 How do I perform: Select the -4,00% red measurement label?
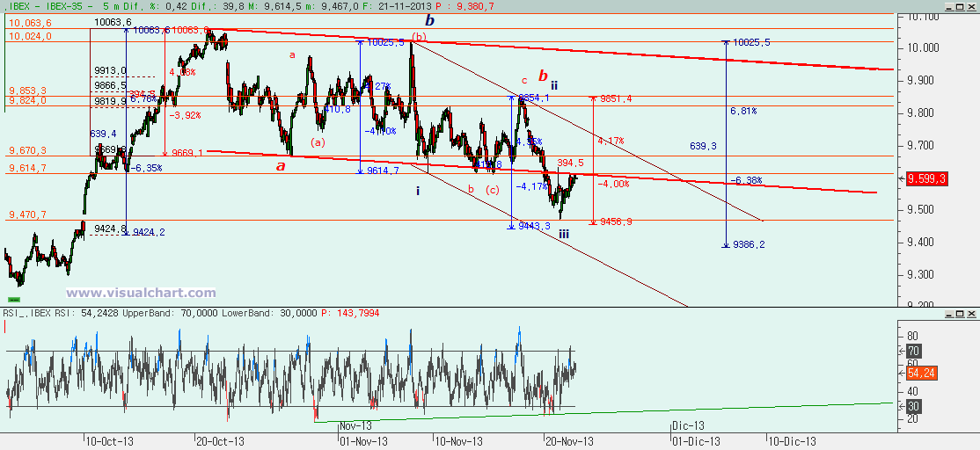click(613, 184)
